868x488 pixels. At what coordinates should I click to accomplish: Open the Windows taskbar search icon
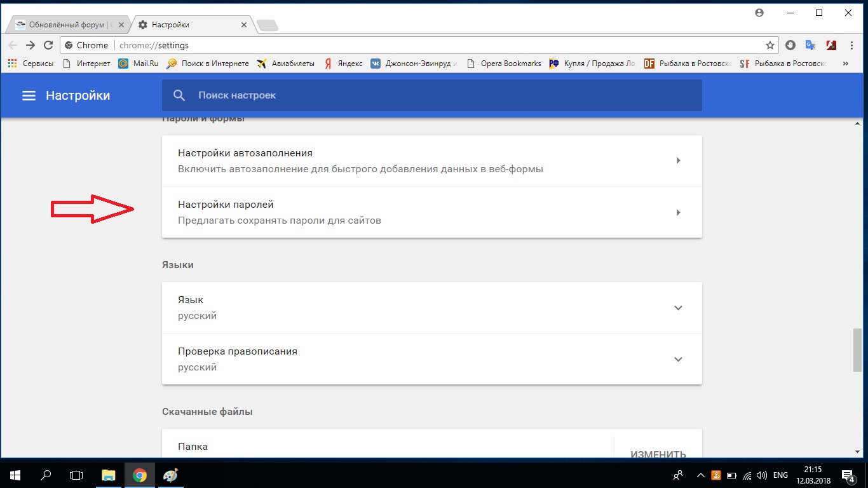[46, 475]
